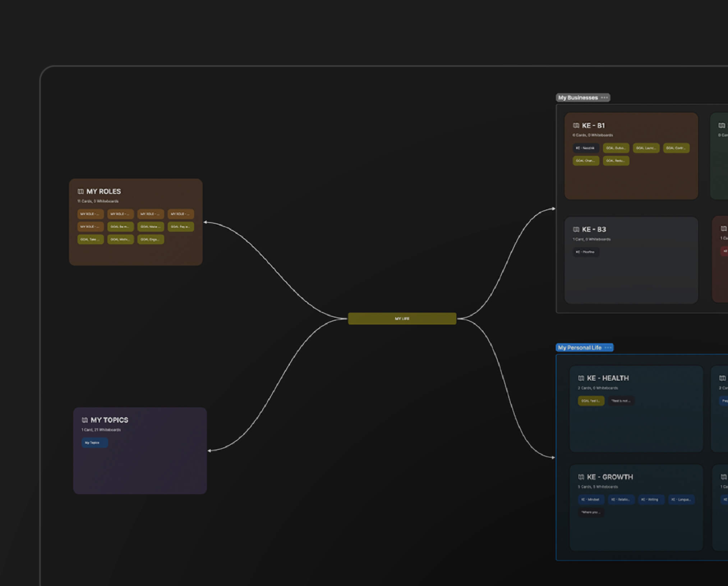Click the MY ROLES whiteboard icon
Viewport: 728px width, 586px height.
(80, 192)
